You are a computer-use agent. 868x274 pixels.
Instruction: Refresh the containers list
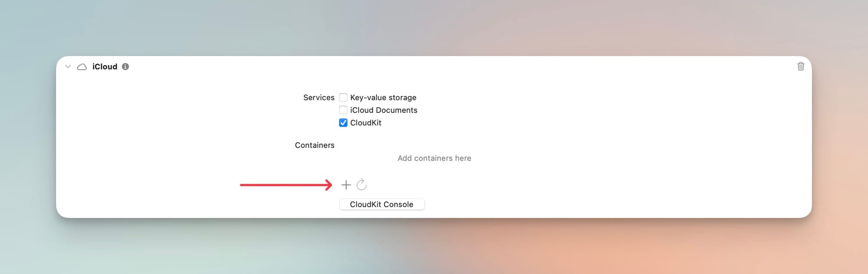point(362,185)
